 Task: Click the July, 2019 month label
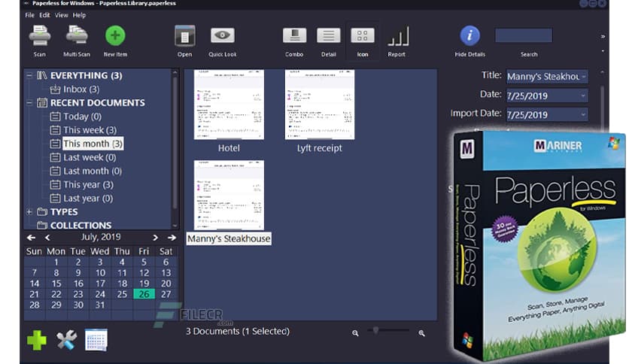[101, 237]
